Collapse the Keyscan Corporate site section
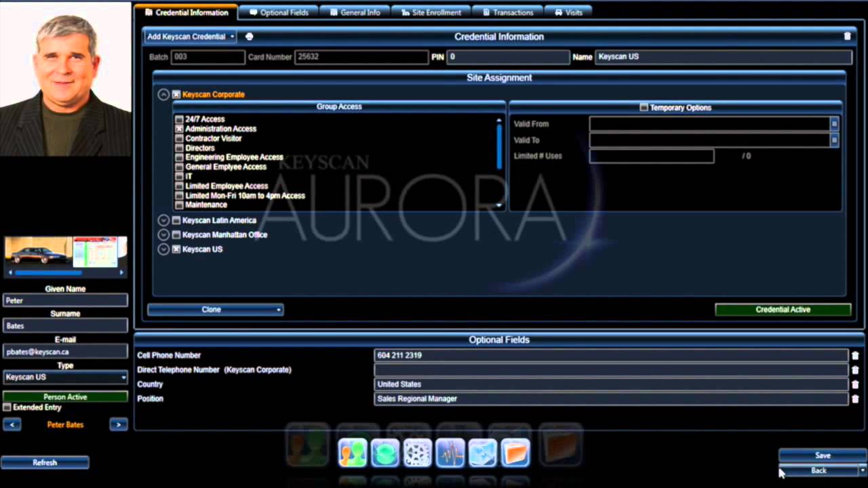 (x=163, y=95)
